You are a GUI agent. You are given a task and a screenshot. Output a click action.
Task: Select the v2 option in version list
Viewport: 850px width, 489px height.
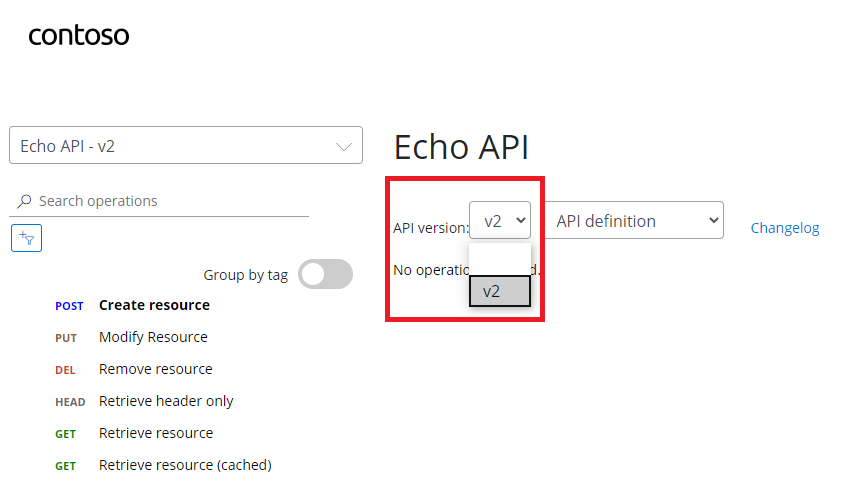click(x=500, y=291)
